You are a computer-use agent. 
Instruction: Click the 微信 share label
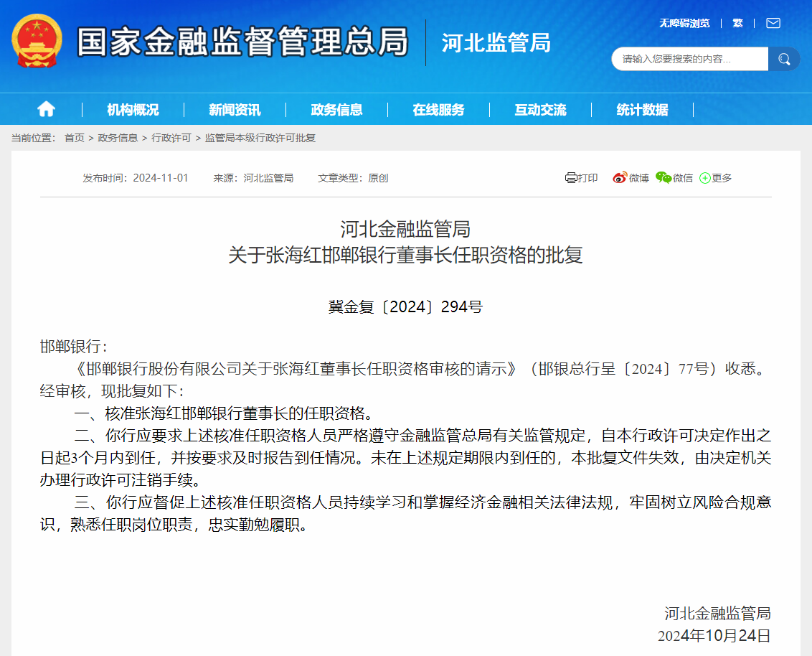coord(683,178)
